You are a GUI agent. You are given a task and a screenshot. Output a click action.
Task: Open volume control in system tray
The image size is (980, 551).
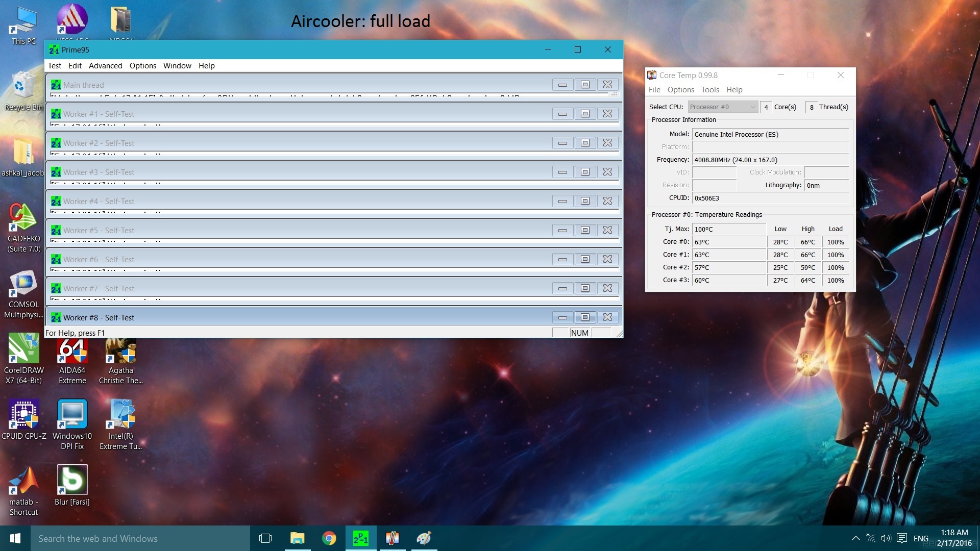click(x=886, y=538)
